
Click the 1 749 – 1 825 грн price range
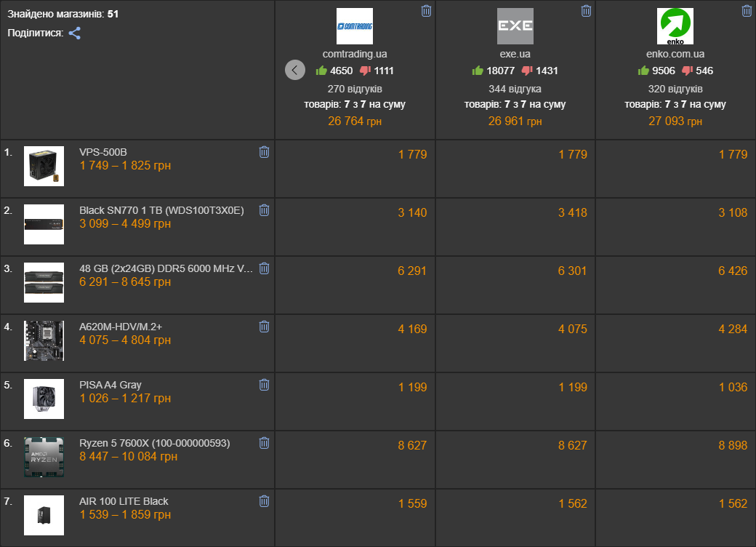(125, 165)
